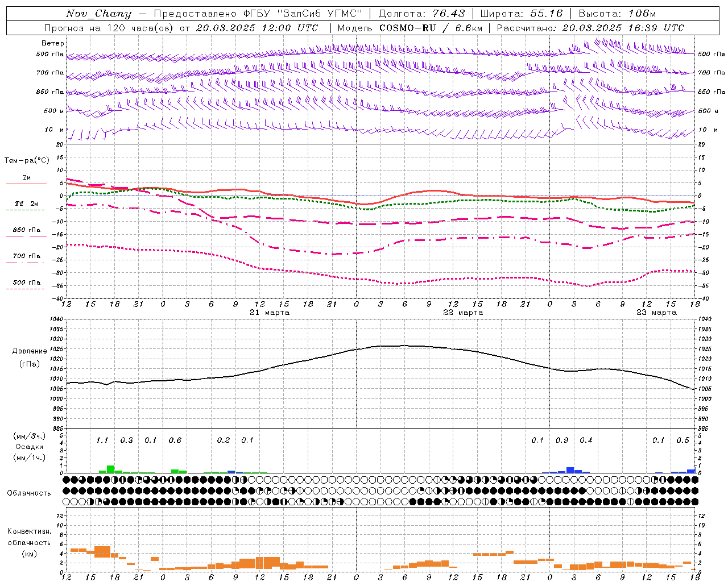Click the Td 2м dew point legend entry
Screen dimensions: 728x582
[27, 203]
